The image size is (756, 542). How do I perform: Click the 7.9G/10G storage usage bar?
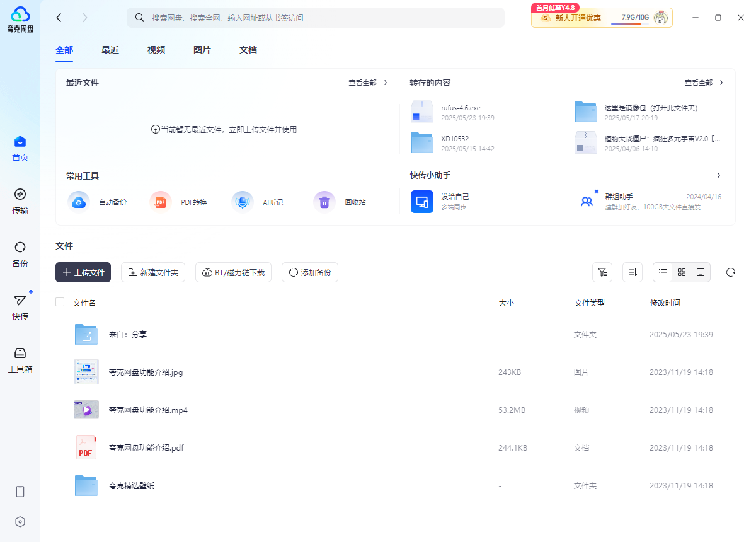click(x=631, y=19)
